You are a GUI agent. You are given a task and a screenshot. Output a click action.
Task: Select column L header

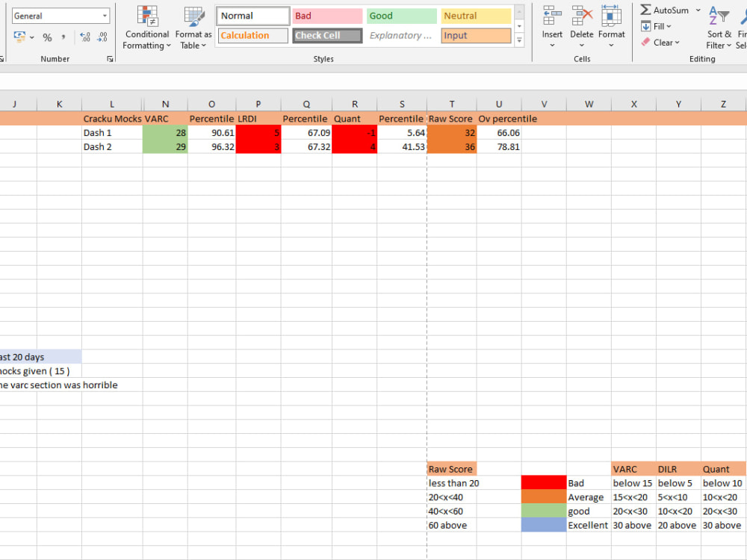[112, 104]
